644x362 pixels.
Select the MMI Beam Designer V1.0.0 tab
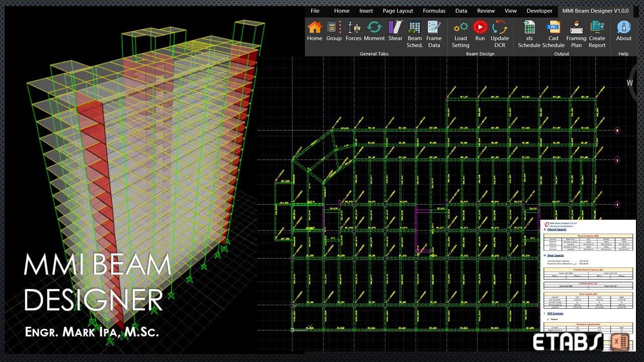(595, 11)
